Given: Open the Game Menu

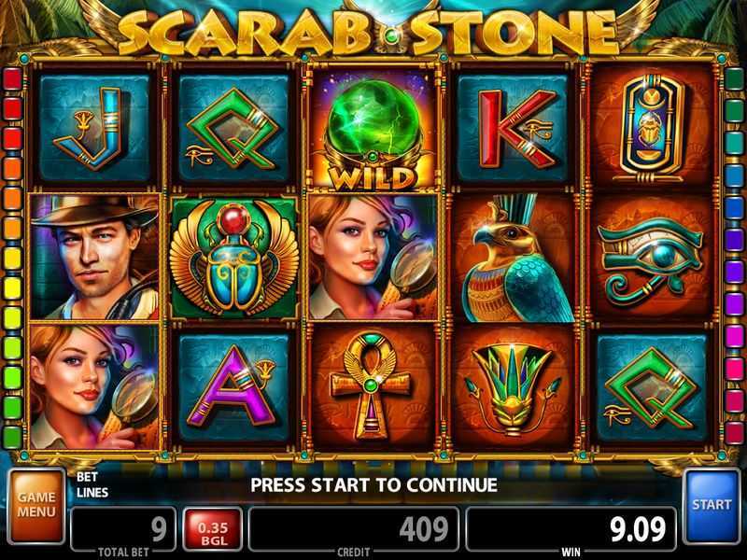Looking at the screenshot, I should coord(36,505).
